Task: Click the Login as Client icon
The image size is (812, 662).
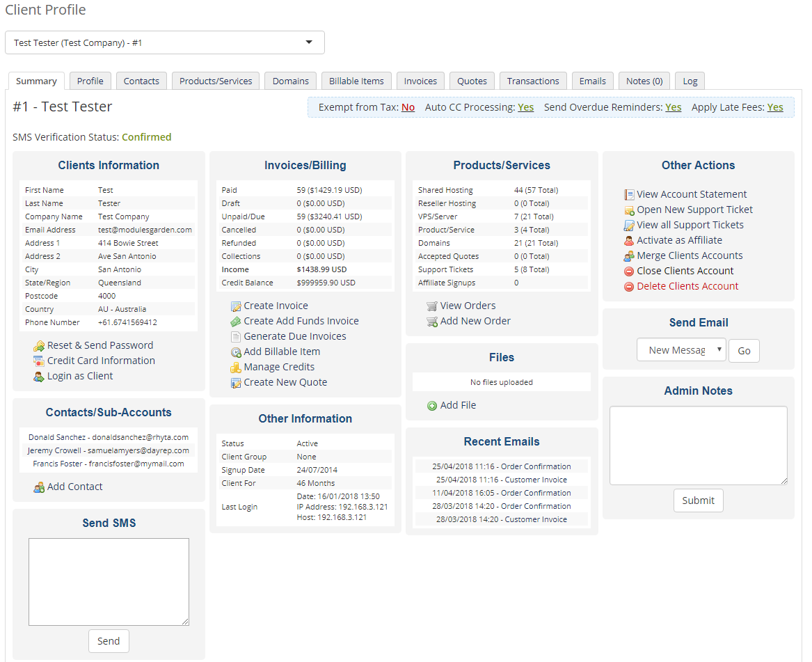Action: point(40,376)
